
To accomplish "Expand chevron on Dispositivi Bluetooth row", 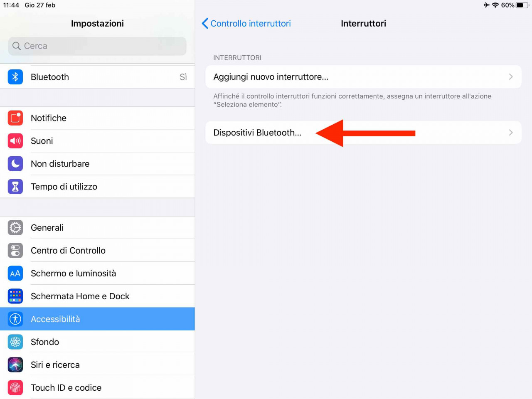I will pos(511,133).
